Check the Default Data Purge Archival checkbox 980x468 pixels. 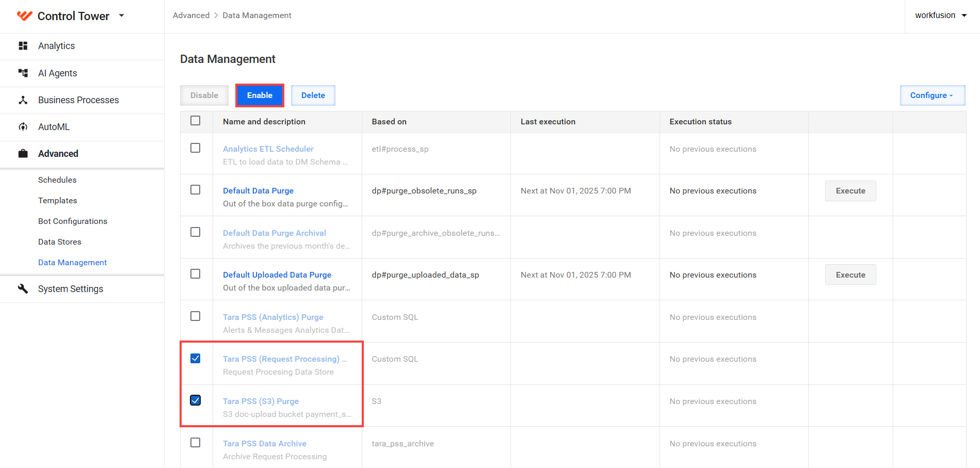tap(196, 232)
